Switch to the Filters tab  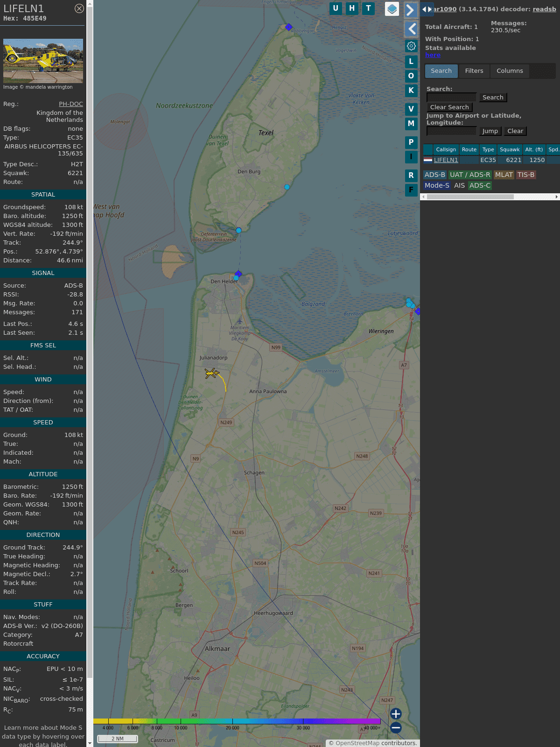click(x=474, y=71)
